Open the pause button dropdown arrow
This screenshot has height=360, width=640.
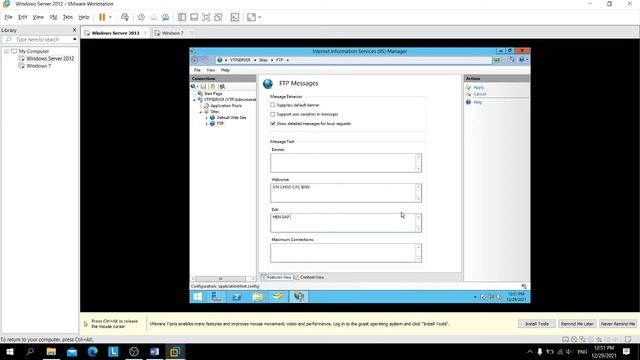click(110, 17)
